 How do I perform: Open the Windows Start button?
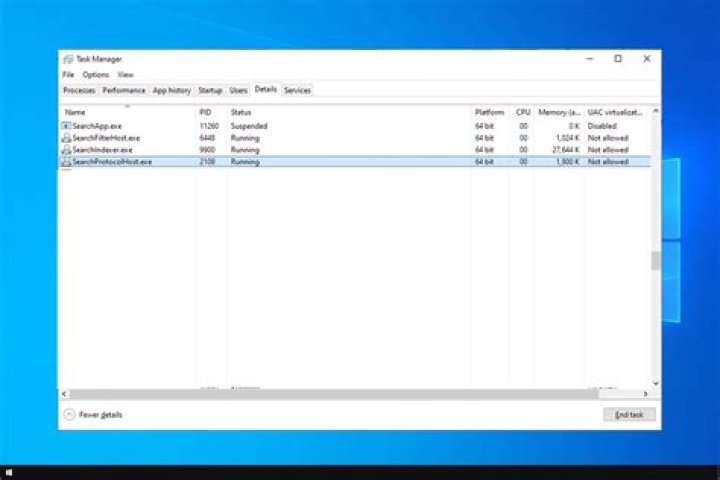pyautogui.click(x=8, y=472)
